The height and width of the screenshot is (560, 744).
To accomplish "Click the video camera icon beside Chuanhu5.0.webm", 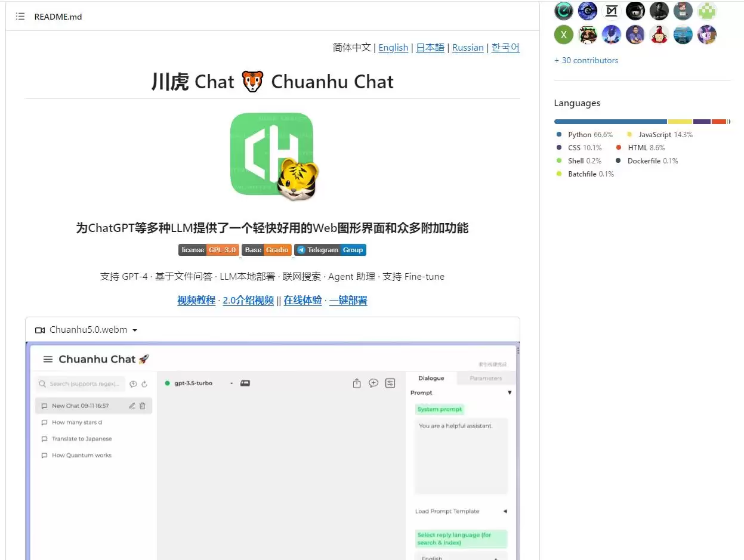I will pyautogui.click(x=40, y=330).
